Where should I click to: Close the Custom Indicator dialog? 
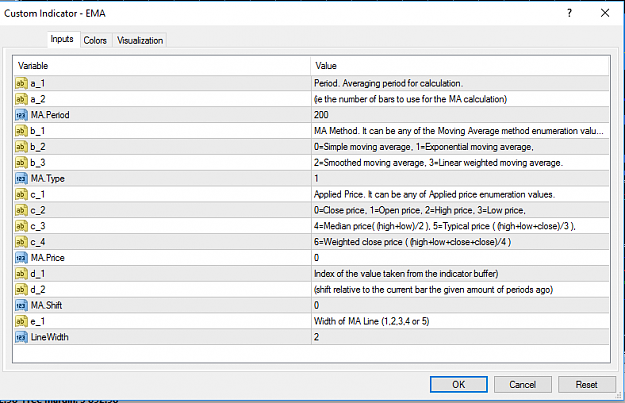coord(605,13)
